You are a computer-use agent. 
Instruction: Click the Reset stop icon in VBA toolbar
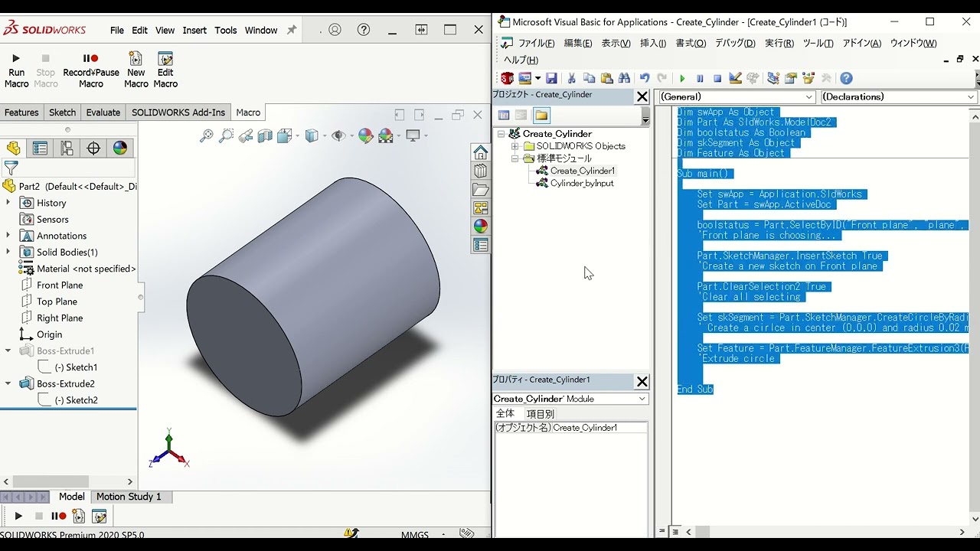pyautogui.click(x=717, y=78)
